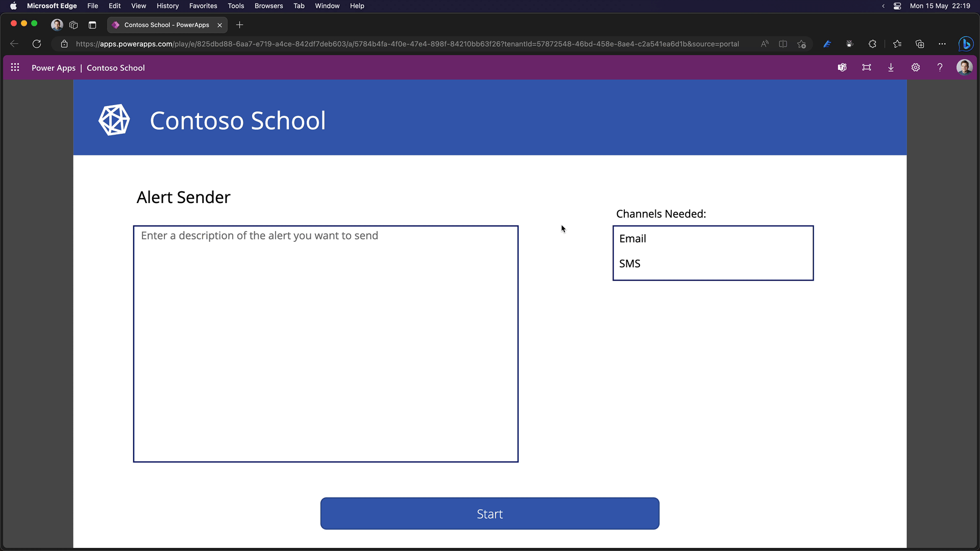Open Edge Collections icon

(920, 44)
